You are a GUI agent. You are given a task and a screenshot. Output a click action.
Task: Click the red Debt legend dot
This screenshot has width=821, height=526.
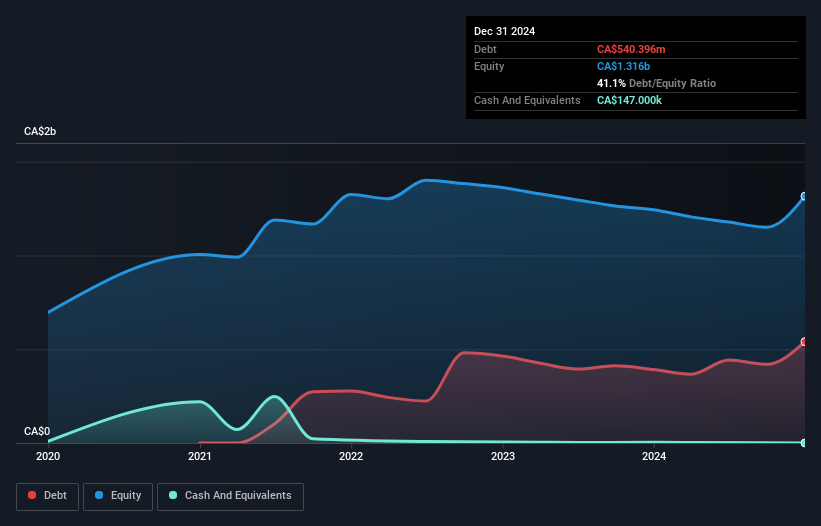[x=32, y=495]
